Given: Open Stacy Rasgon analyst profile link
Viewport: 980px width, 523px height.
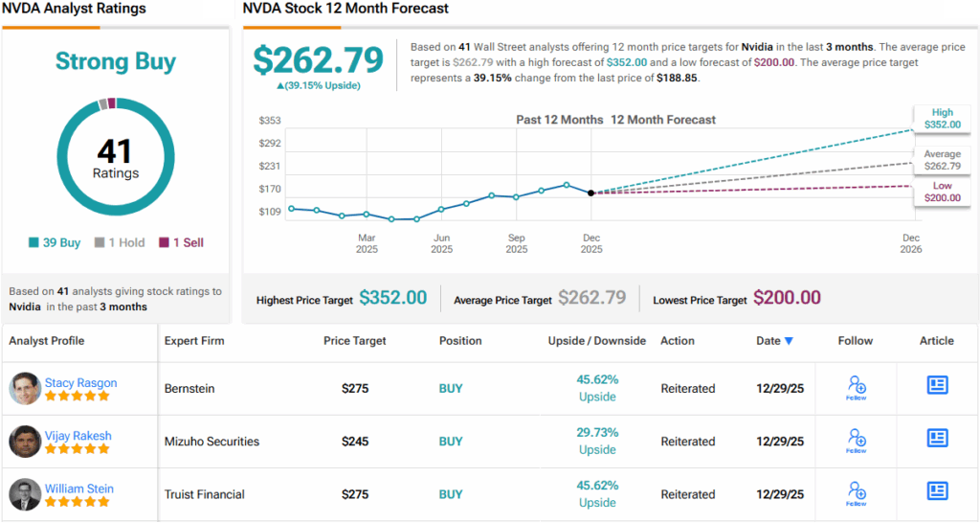Looking at the screenshot, I should coord(80,382).
